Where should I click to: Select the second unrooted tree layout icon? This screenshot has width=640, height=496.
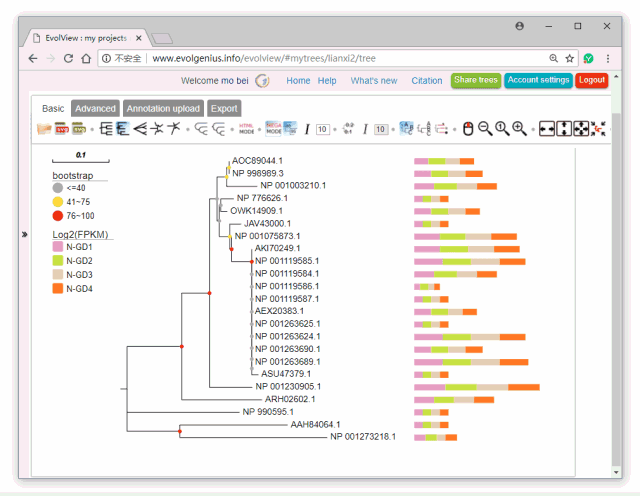[174, 129]
